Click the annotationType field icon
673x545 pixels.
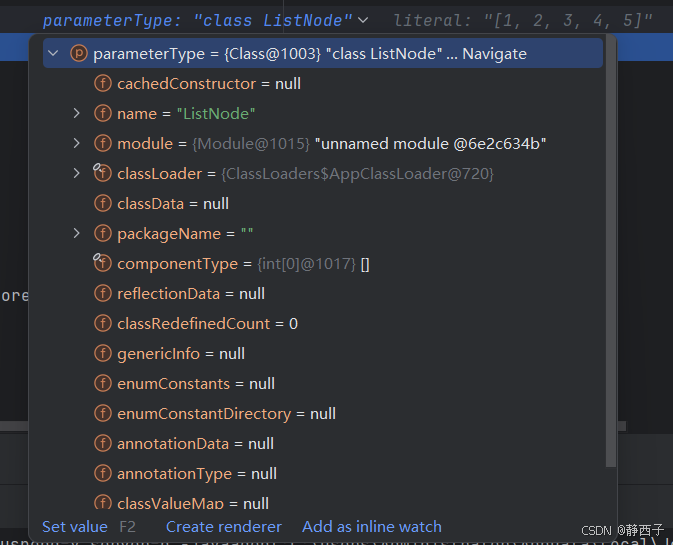click(103, 474)
